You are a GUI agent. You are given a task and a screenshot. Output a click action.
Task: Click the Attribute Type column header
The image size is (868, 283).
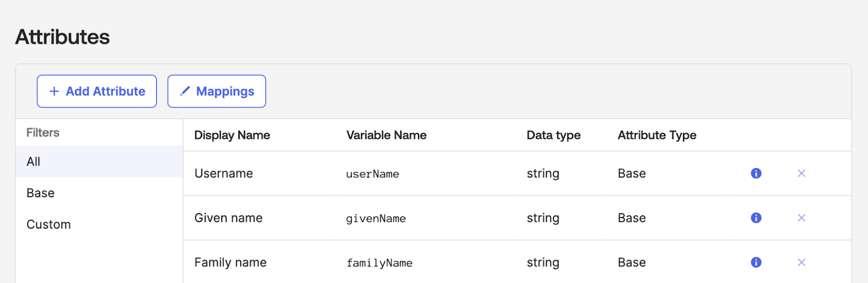[x=657, y=135]
